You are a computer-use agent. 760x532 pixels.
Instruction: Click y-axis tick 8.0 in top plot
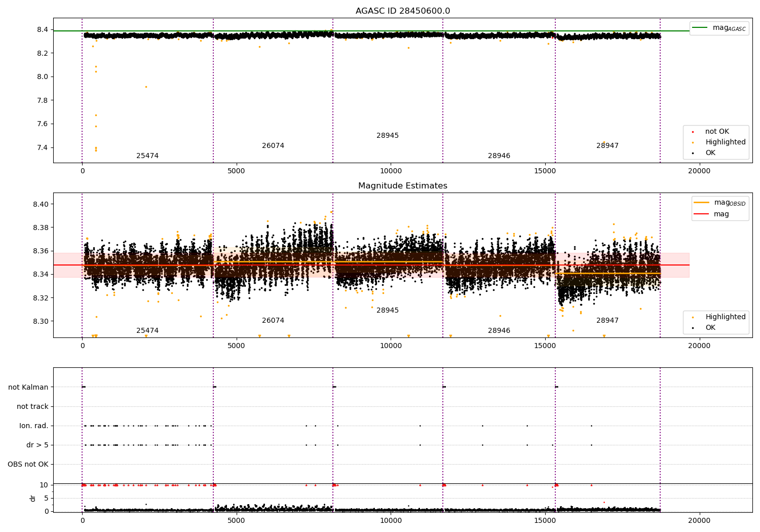coord(43,77)
